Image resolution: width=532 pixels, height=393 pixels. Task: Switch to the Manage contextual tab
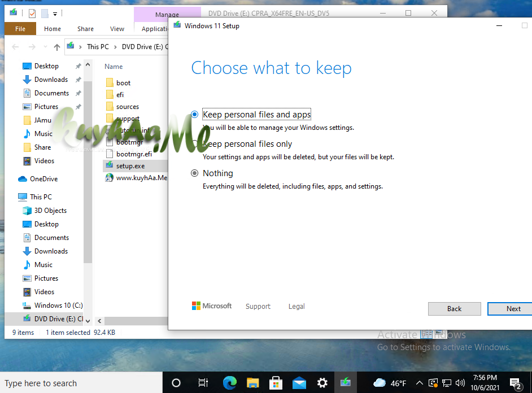pos(167,15)
